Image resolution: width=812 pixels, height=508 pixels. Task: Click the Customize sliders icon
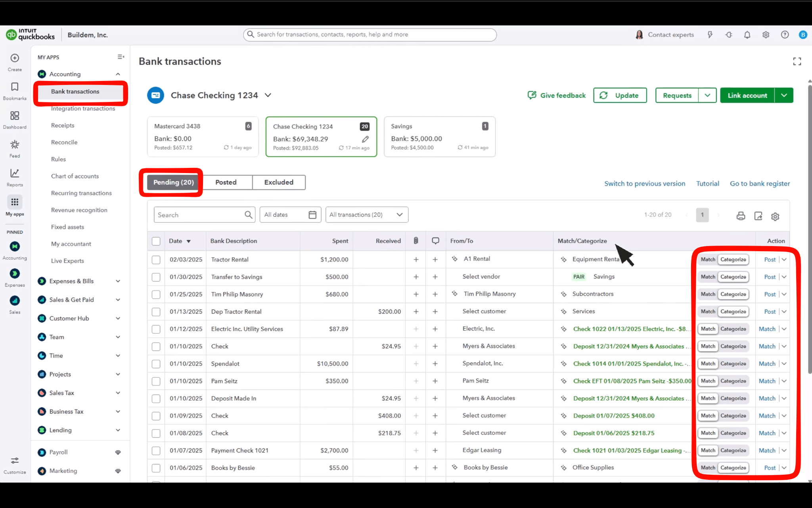click(x=15, y=461)
